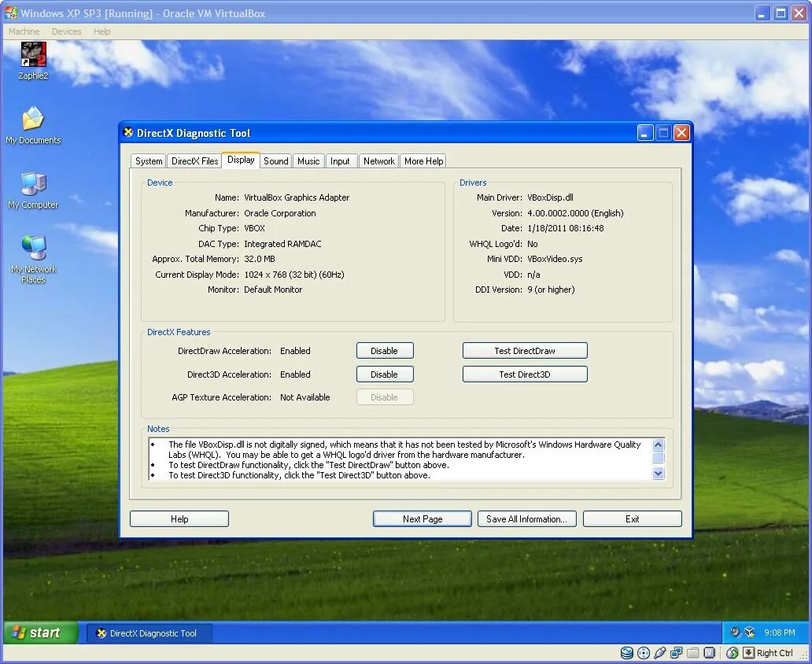812x664 pixels.
Task: Click the USB devices status icon
Action: coord(659,653)
